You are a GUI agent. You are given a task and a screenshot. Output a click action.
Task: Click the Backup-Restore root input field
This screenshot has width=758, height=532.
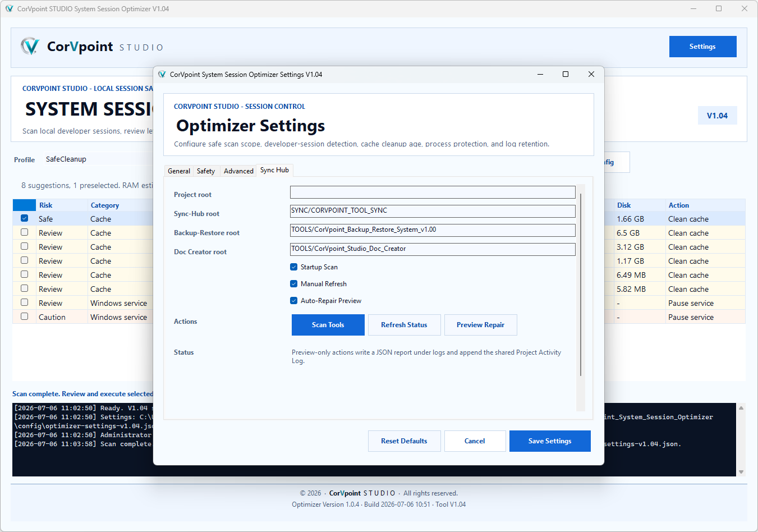(x=433, y=230)
